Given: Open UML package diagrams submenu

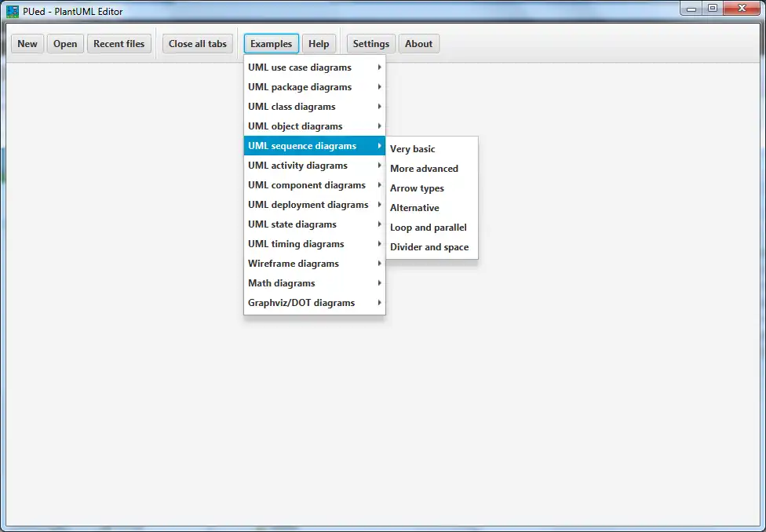Looking at the screenshot, I should coord(315,87).
